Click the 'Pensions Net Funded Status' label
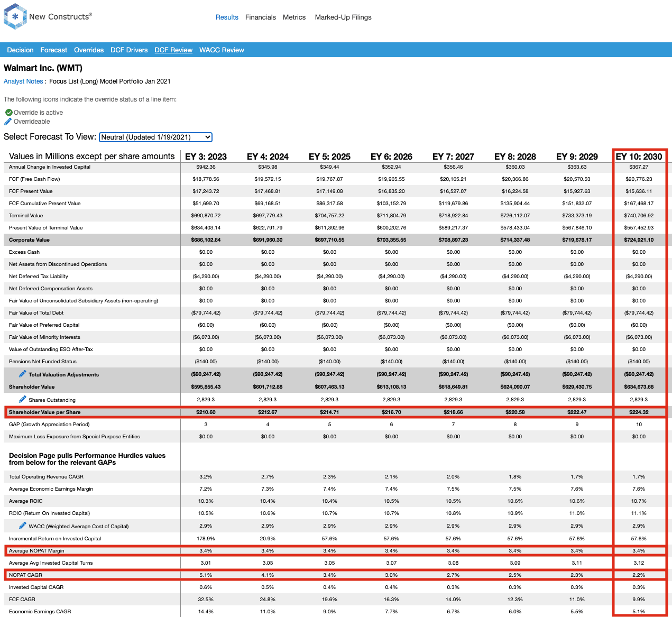The height and width of the screenshot is (617, 672). [43, 362]
